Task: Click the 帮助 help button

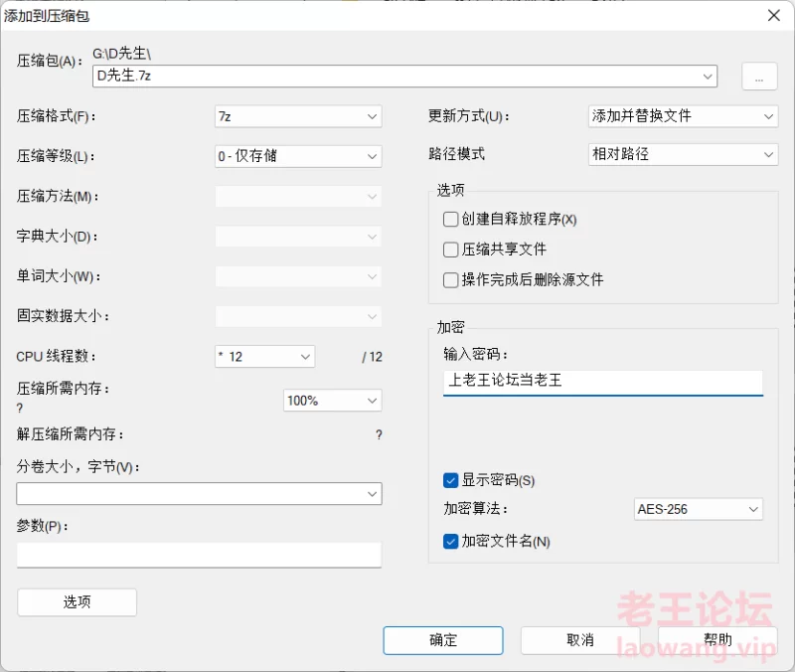Action: [x=717, y=640]
